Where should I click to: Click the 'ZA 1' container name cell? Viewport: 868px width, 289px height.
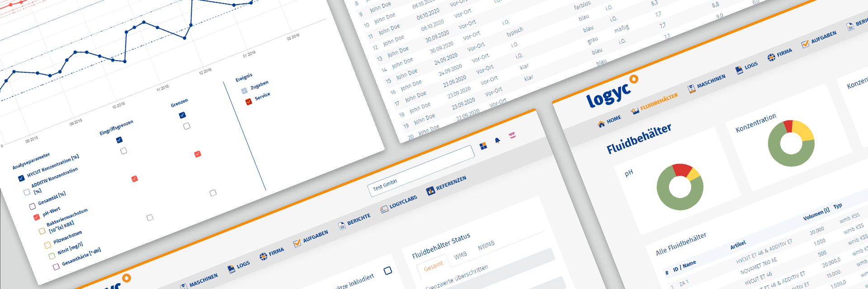[684, 283]
